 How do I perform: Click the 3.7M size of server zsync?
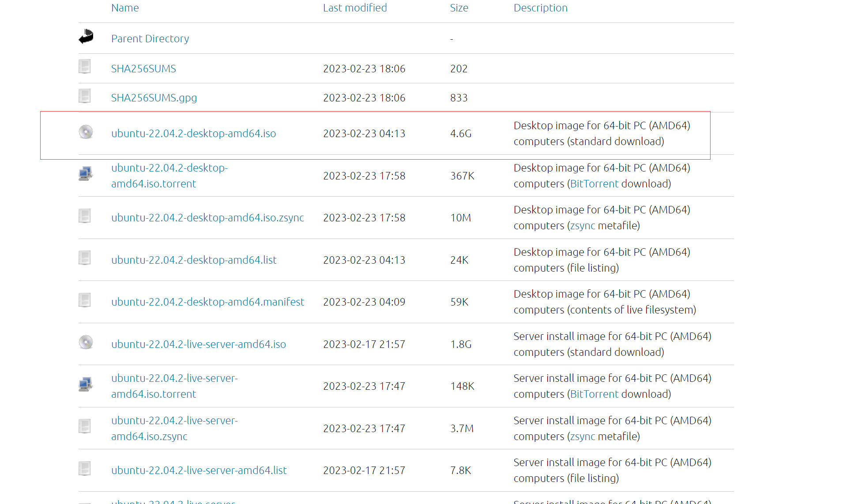click(x=462, y=429)
